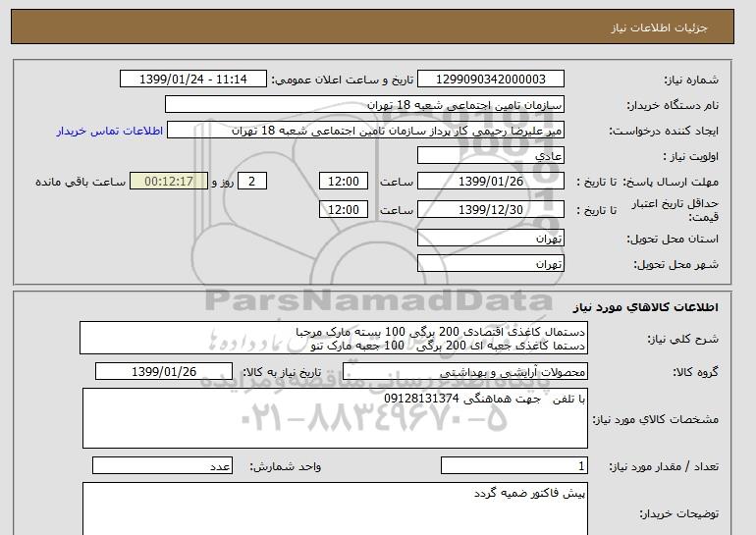The image size is (756, 535).
Task: Click the شهر محل تحویل label
Action: coord(675,264)
